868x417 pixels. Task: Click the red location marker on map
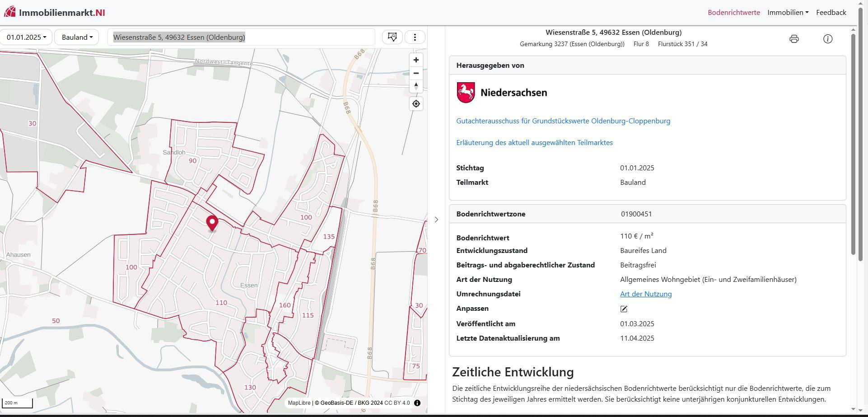212,223
